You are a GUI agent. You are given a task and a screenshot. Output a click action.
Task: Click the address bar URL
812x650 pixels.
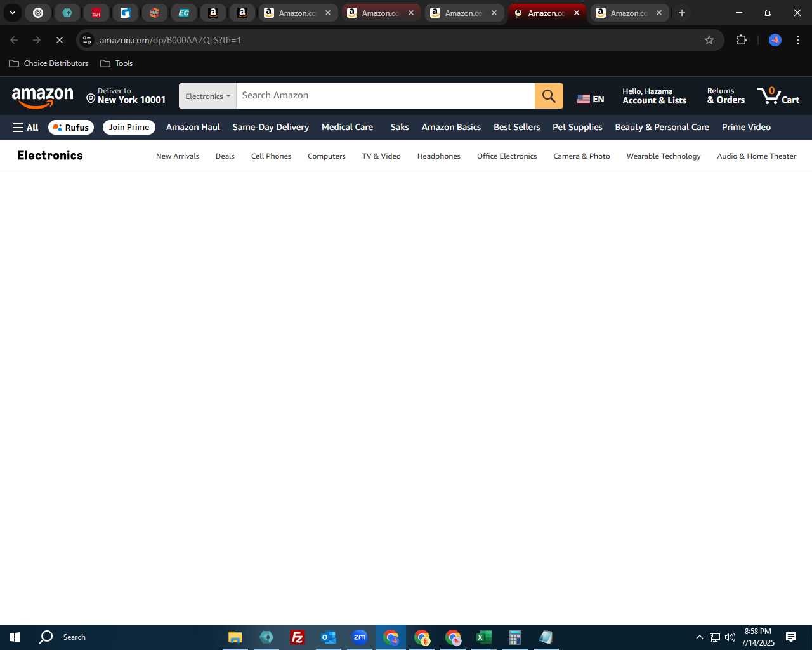tap(171, 40)
